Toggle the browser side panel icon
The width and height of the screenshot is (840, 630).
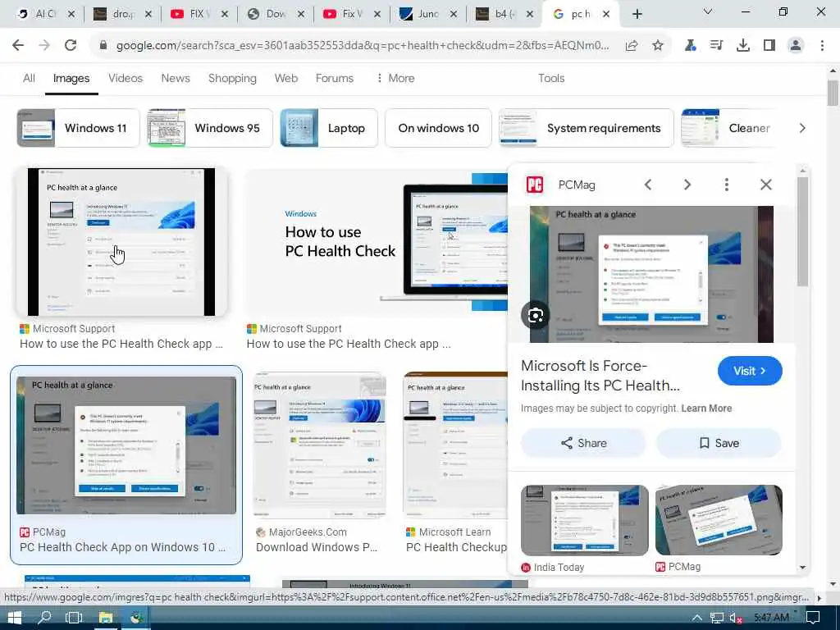[769, 46]
